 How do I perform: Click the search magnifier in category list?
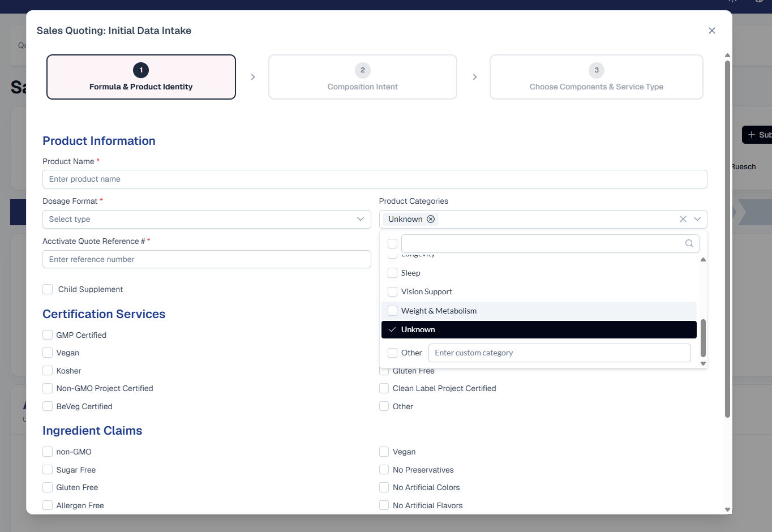pyautogui.click(x=689, y=243)
